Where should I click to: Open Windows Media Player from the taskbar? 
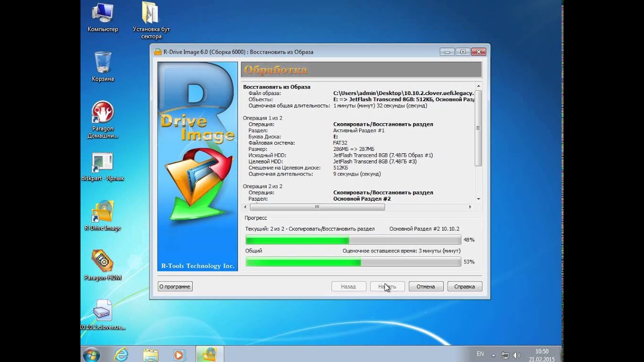point(179,354)
